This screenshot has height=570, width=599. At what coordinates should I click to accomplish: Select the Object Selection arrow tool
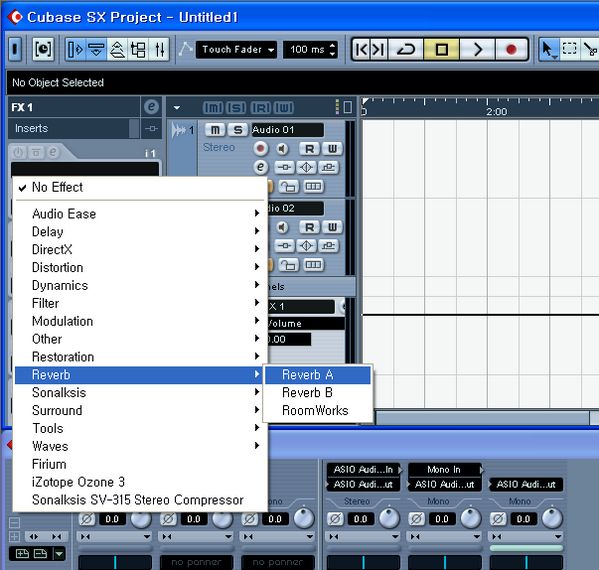(548, 50)
